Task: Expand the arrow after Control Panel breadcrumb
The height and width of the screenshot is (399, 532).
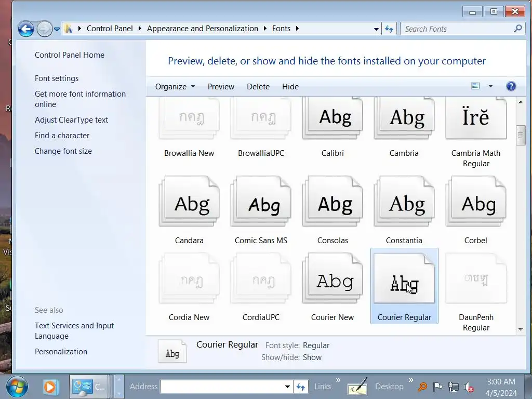Action: tap(139, 29)
